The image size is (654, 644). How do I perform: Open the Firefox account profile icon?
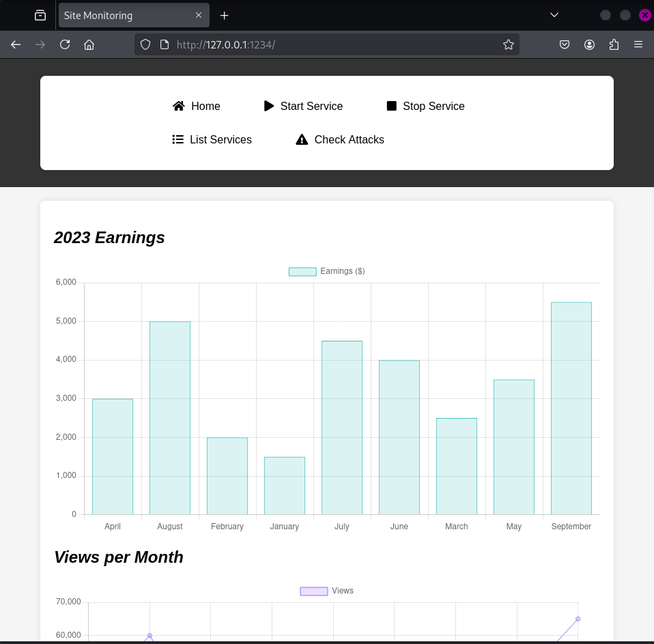(589, 44)
